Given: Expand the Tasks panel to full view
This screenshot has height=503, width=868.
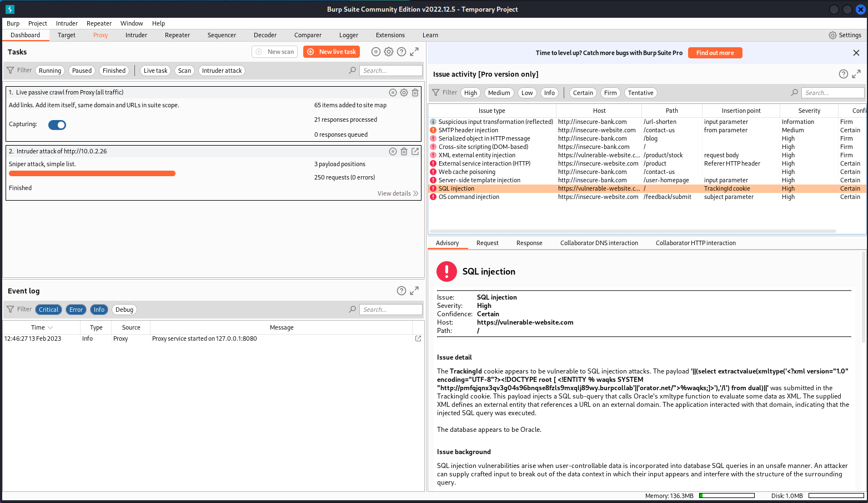Looking at the screenshot, I should click(414, 52).
